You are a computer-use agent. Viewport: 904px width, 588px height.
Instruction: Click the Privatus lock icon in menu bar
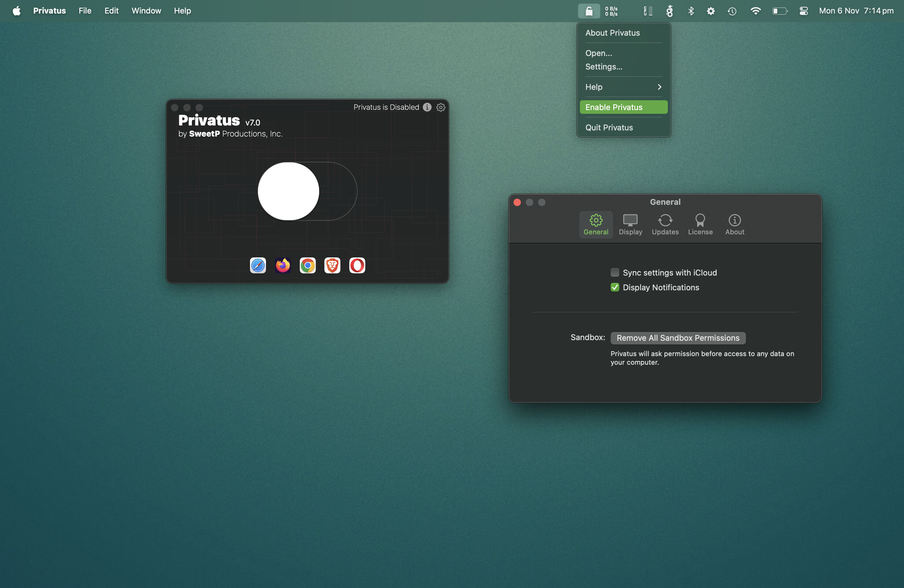[x=589, y=11]
